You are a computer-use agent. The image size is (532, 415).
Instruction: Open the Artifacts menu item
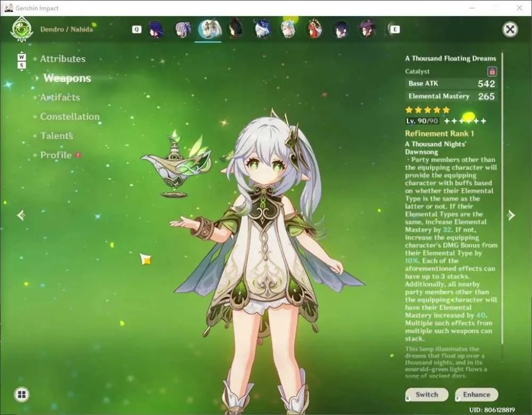coord(60,97)
